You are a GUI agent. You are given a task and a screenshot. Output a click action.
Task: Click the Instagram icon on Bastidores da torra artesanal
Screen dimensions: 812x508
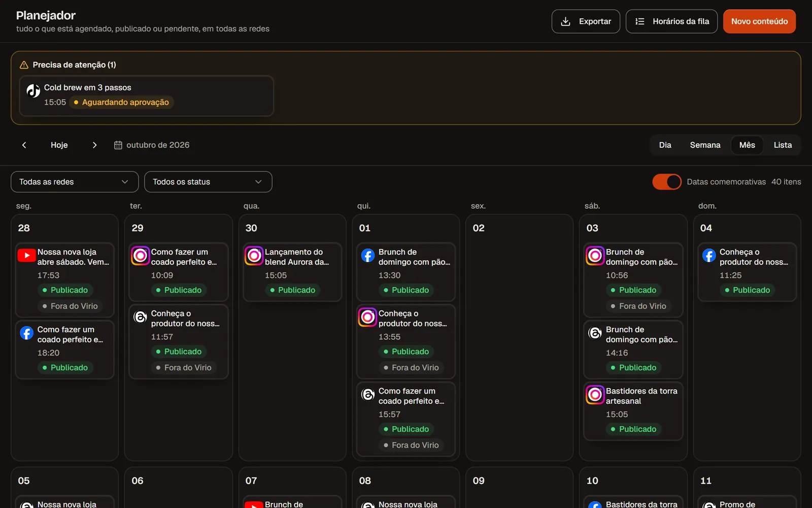[595, 394]
